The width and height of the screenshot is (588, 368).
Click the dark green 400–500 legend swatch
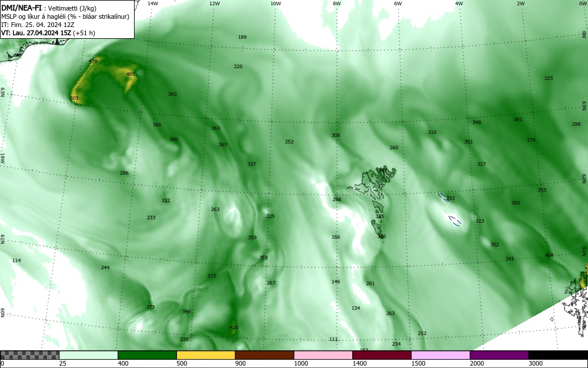(147, 355)
